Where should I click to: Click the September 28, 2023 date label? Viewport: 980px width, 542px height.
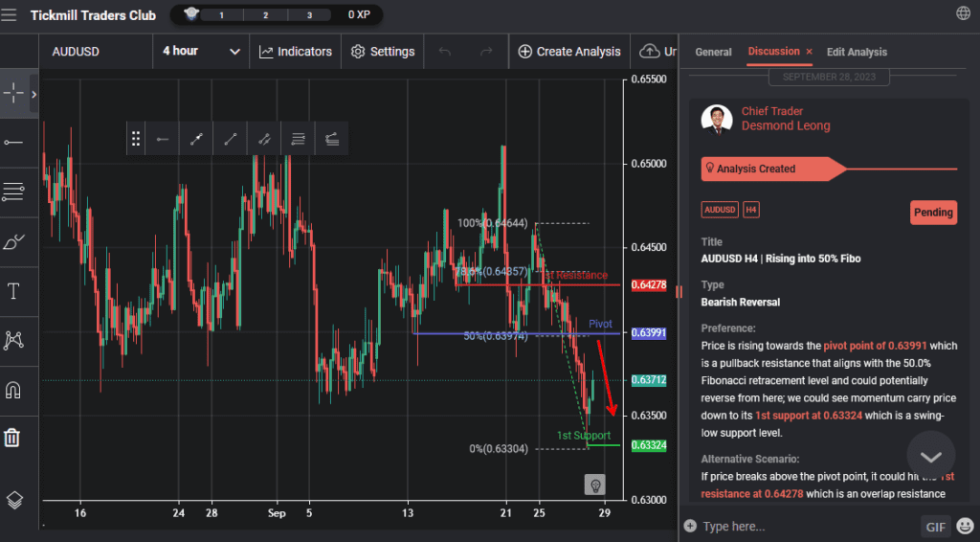coord(829,77)
